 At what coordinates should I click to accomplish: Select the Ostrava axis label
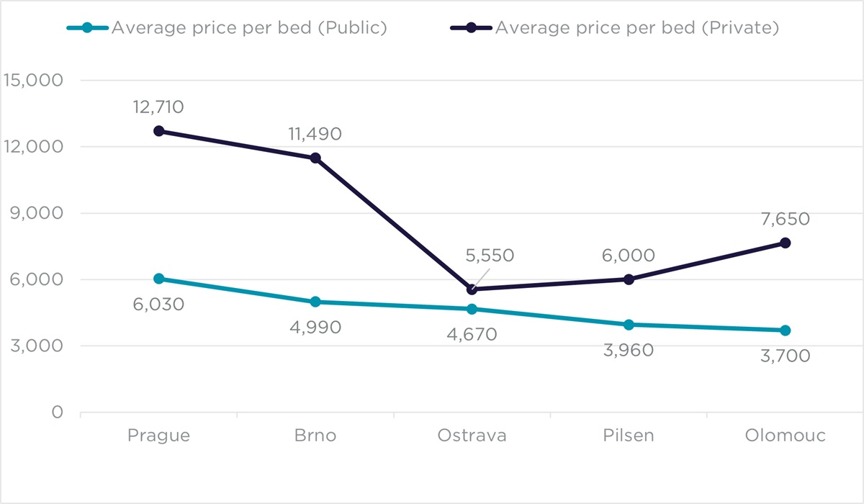pyautogui.click(x=472, y=436)
